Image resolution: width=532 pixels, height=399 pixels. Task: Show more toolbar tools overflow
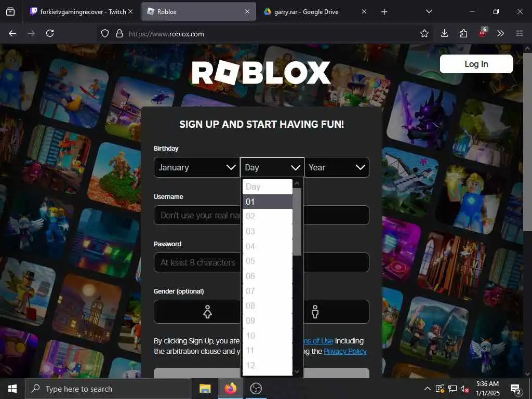500,33
